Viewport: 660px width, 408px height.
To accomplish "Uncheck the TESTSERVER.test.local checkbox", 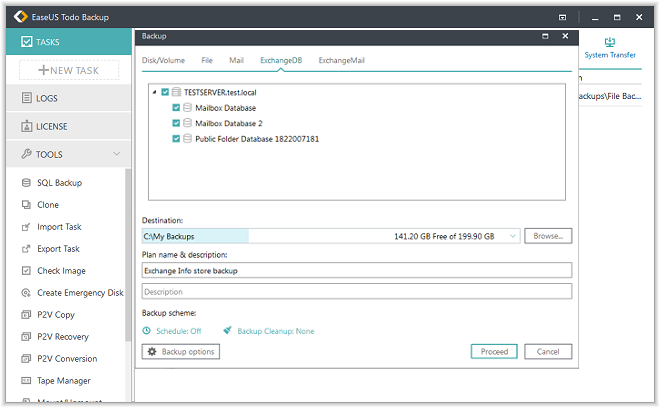I will [x=165, y=92].
